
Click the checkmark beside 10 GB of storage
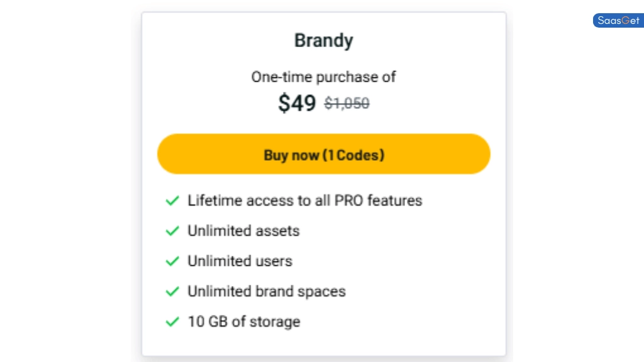172,322
